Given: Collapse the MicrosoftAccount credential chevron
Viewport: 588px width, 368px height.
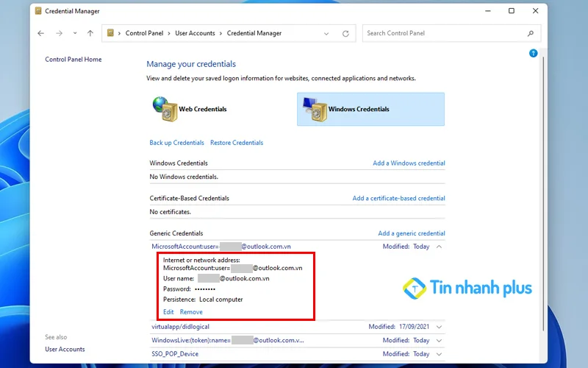Looking at the screenshot, I should (439, 247).
